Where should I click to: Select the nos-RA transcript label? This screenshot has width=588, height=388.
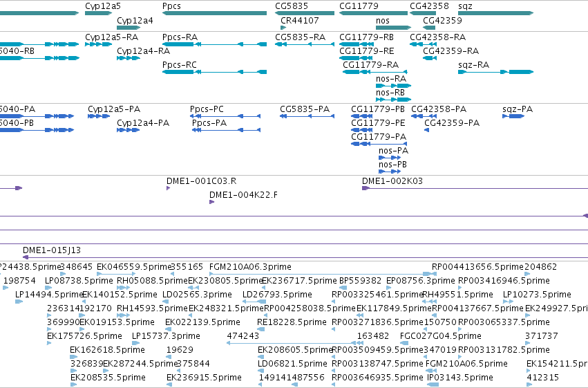391,79
